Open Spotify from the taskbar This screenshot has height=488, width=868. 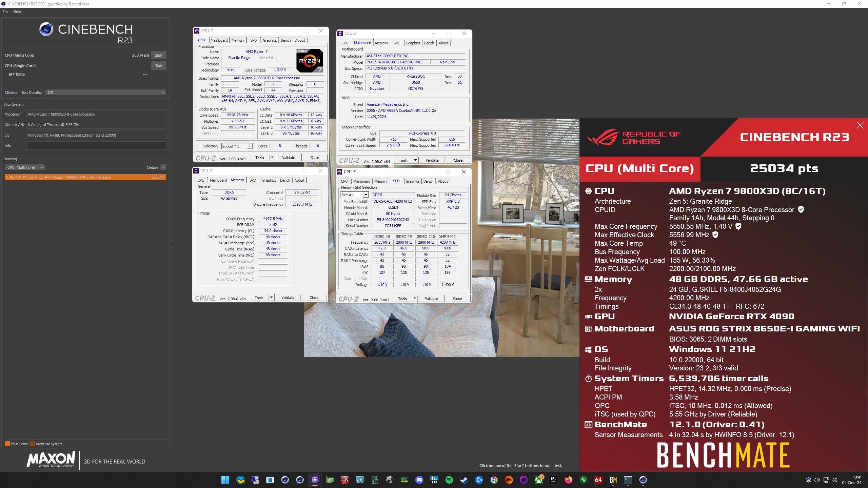tap(449, 480)
